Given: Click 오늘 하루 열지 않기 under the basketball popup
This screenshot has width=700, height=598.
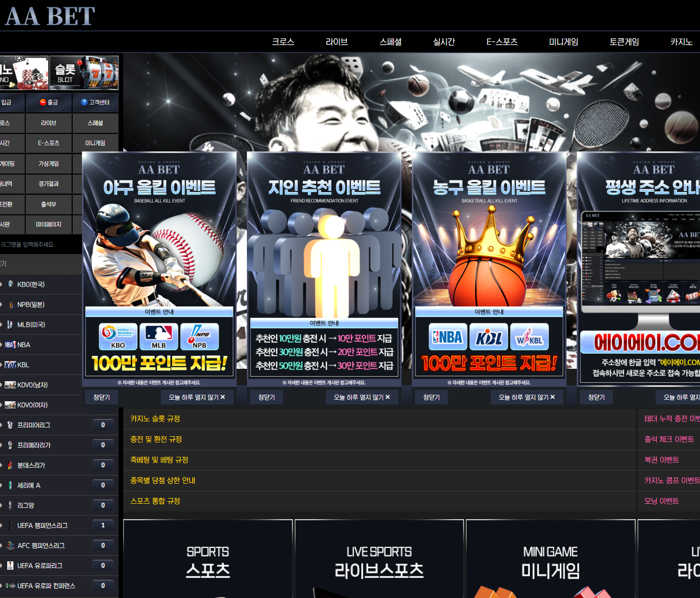Looking at the screenshot, I should point(527,398).
